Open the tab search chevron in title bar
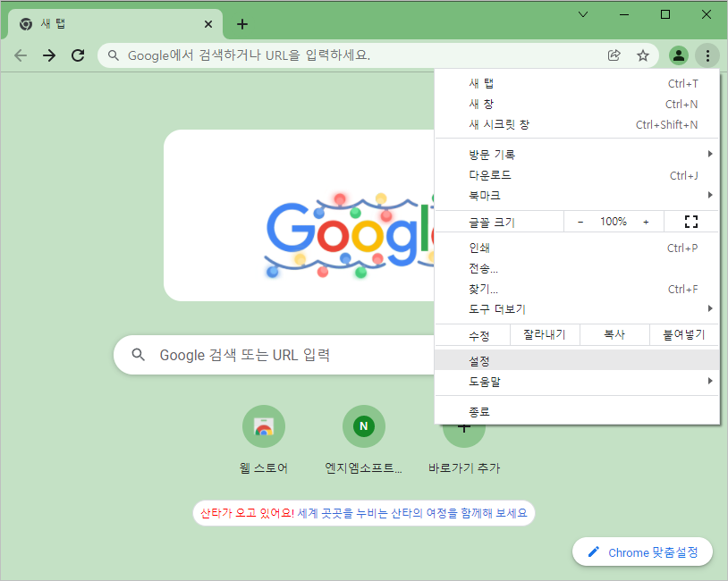Image resolution: width=728 pixels, height=581 pixels. coord(583,14)
